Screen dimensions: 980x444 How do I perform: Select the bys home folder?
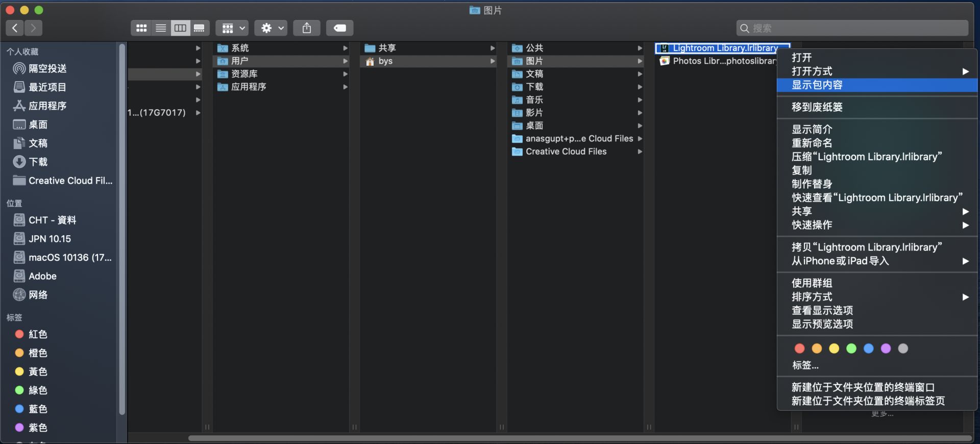(x=429, y=61)
